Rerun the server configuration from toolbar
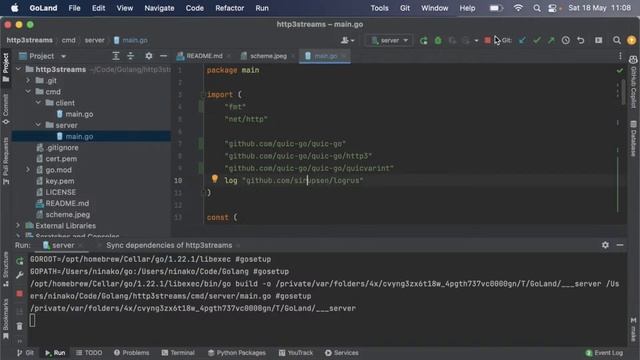Viewport: 640px width, 360px height. (424, 40)
